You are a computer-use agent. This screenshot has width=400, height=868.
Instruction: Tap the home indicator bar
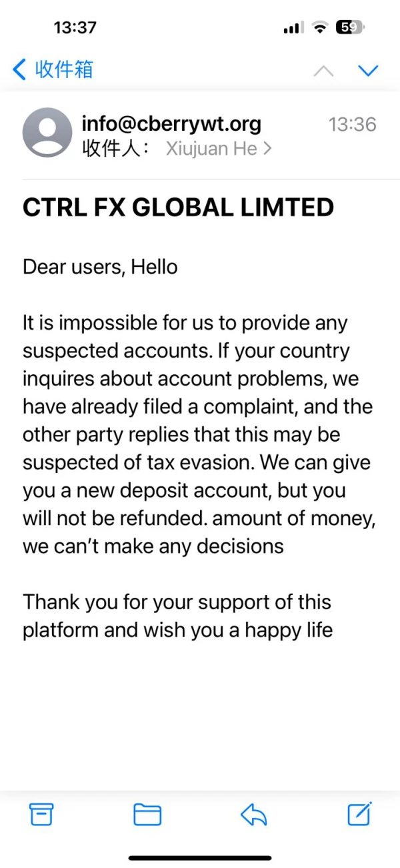(200, 857)
